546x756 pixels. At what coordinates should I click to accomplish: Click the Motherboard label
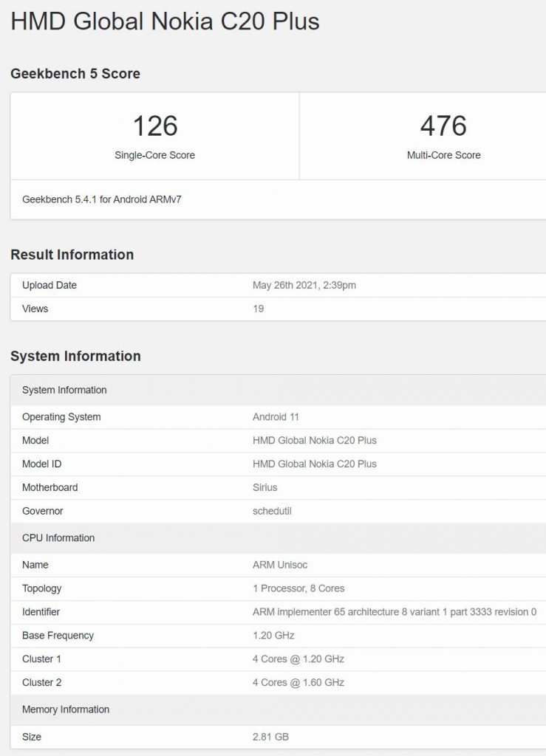tap(50, 488)
